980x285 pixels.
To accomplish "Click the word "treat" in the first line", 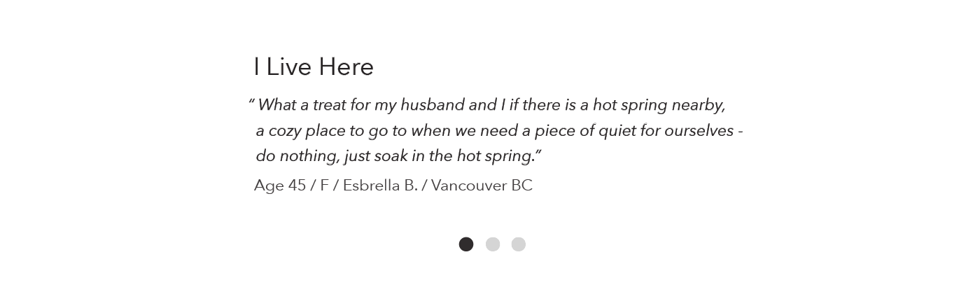I will pyautogui.click(x=330, y=105).
